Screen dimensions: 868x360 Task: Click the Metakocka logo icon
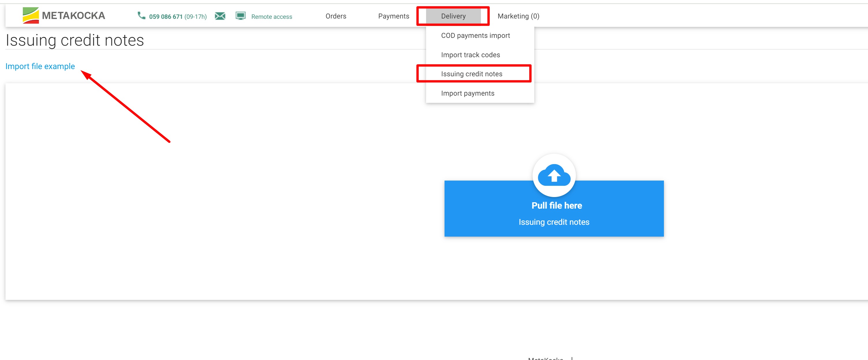tap(31, 16)
